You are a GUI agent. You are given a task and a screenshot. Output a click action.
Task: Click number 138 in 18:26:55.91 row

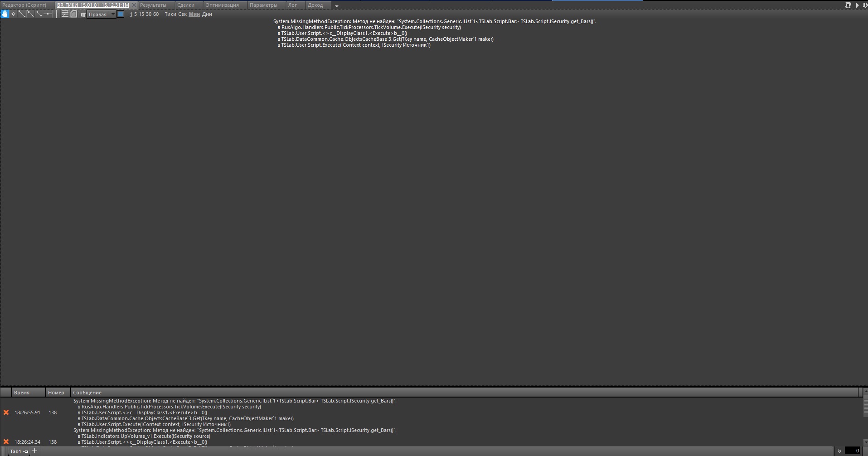pyautogui.click(x=53, y=412)
